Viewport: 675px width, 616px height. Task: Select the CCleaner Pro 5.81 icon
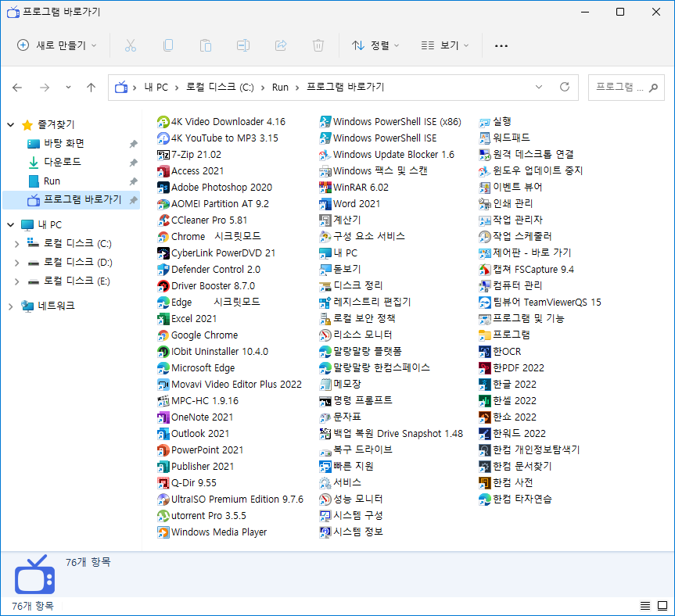(163, 220)
